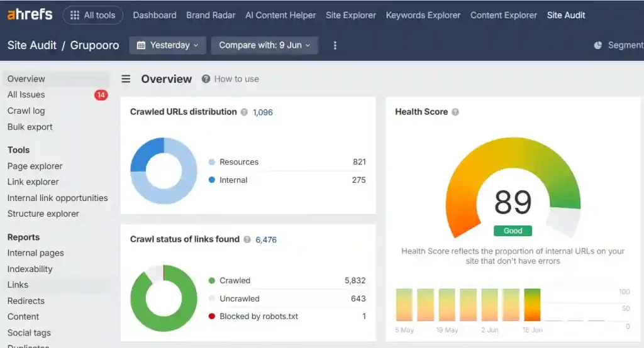Go to Dashboard in top navigation

(155, 15)
